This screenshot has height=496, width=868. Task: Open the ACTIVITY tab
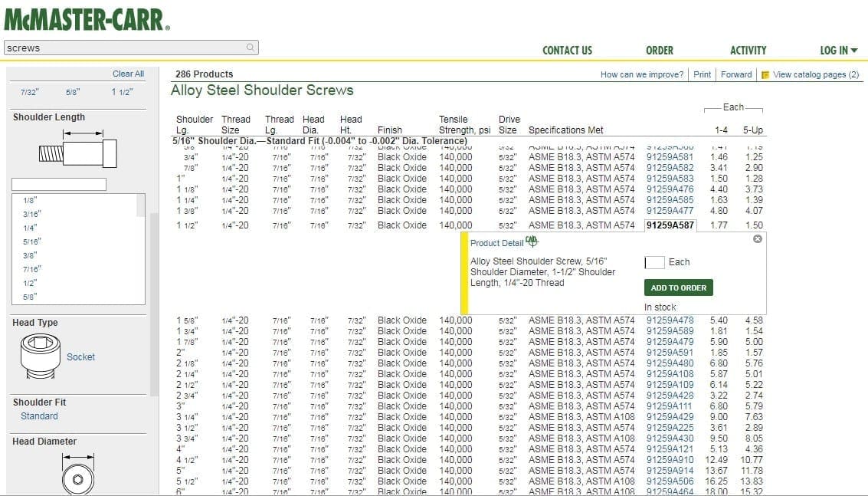[x=748, y=51]
